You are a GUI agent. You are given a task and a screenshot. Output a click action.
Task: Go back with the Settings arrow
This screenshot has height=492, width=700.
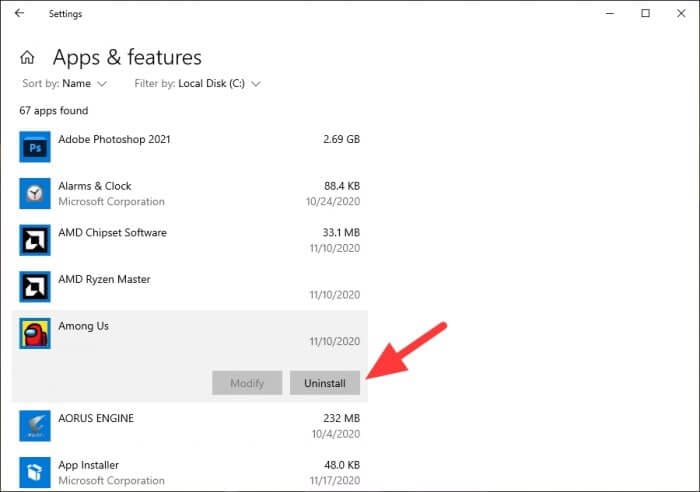tap(19, 13)
